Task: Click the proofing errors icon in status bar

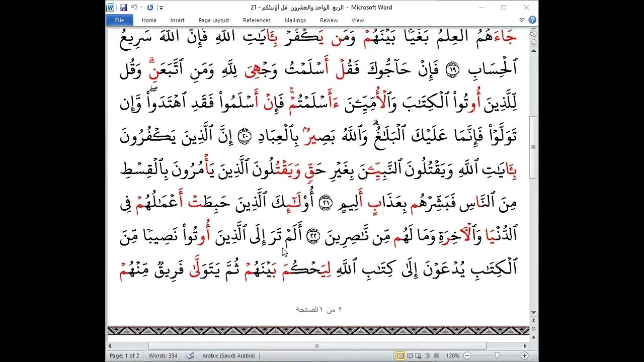Action: 190,355
